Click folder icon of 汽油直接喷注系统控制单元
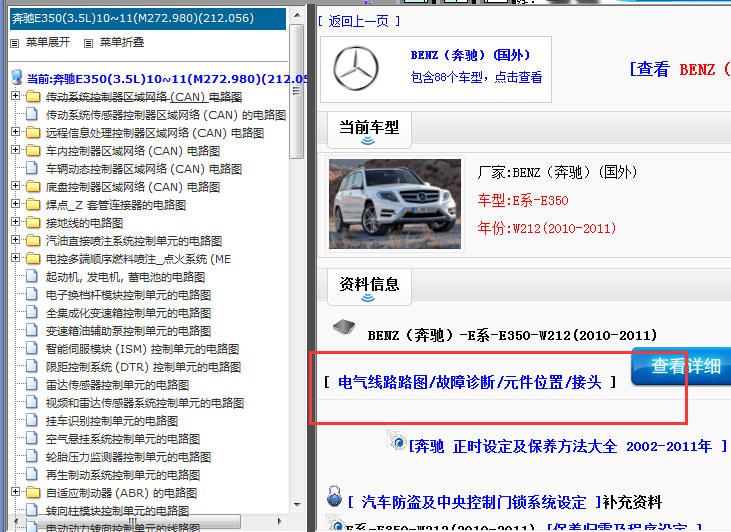Image resolution: width=731 pixels, height=532 pixels. [33, 241]
